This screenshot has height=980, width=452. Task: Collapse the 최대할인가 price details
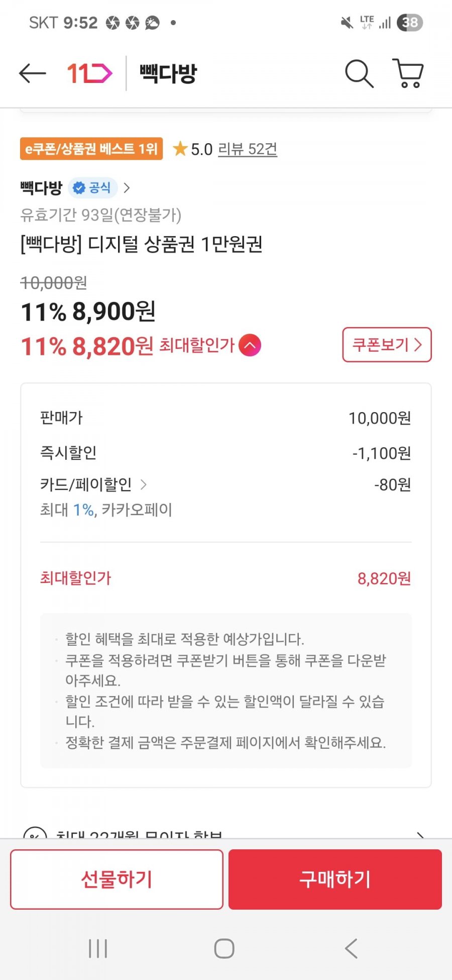point(250,346)
